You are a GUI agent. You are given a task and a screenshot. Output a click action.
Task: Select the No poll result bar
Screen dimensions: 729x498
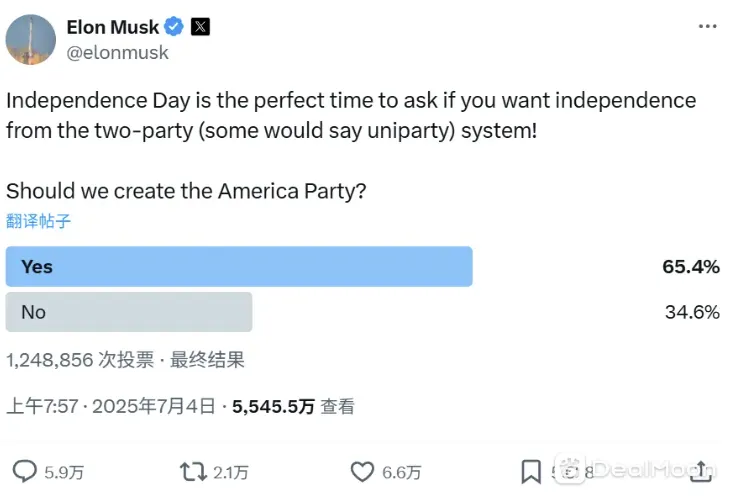point(129,312)
